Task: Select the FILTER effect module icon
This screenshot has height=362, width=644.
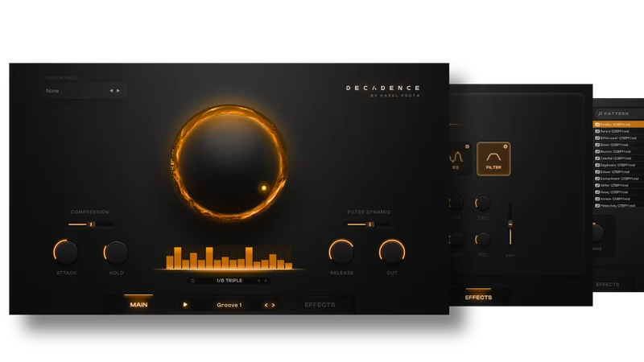Action: click(x=493, y=158)
